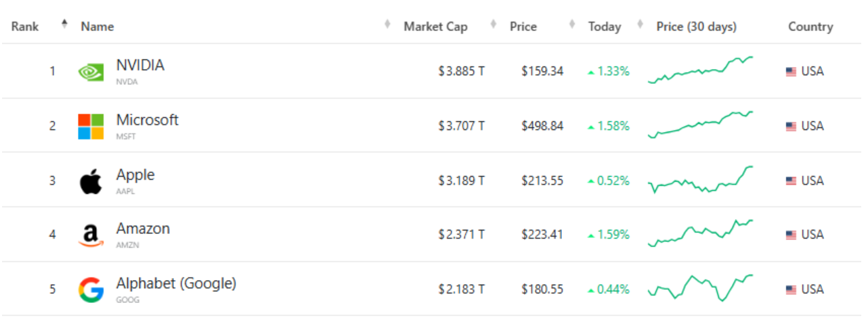The image size is (868, 326).
Task: Sort table by the Market Cap column
Action: (435, 26)
